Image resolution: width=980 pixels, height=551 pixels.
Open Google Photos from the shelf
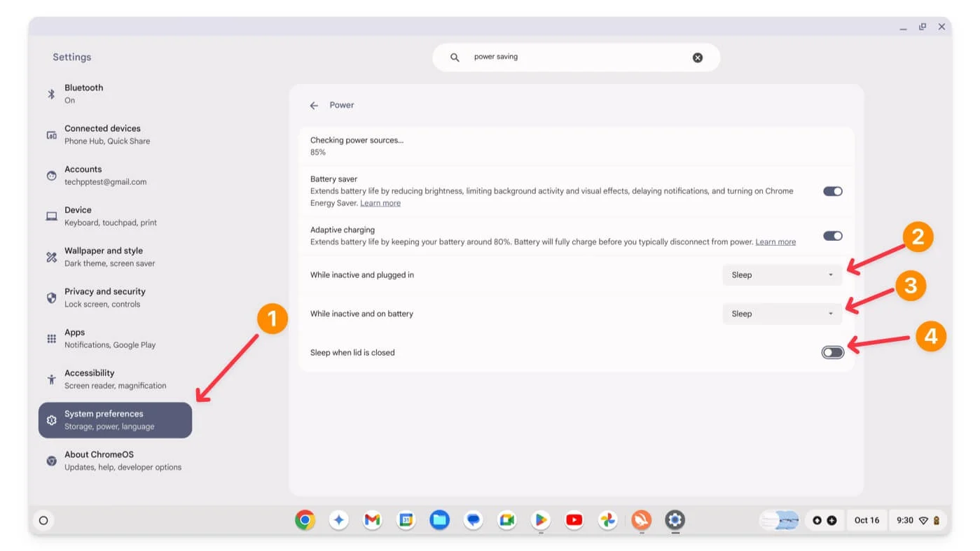607,520
